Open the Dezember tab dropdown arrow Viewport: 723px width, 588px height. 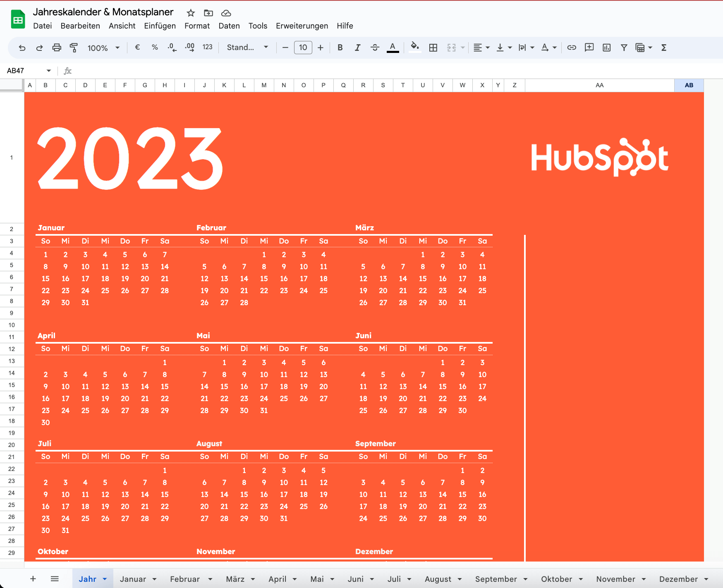[x=706, y=579]
